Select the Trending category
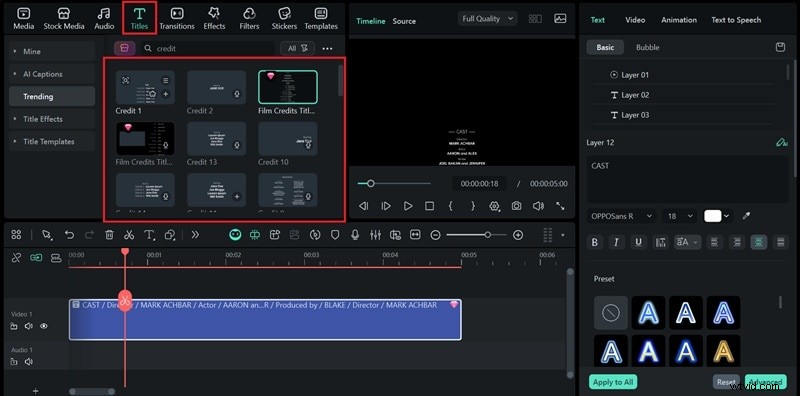800x396 pixels. click(52, 96)
